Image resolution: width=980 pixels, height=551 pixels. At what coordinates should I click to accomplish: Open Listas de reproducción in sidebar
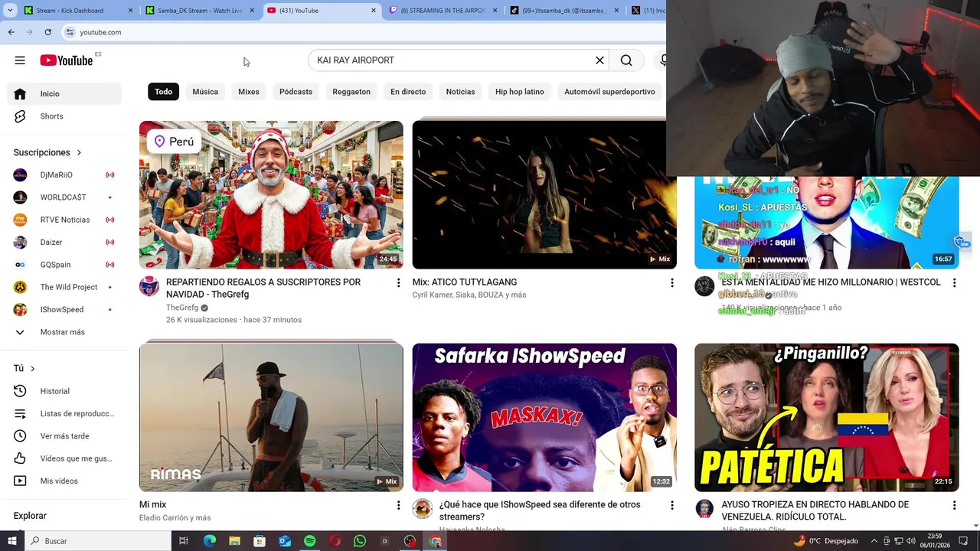(64, 414)
